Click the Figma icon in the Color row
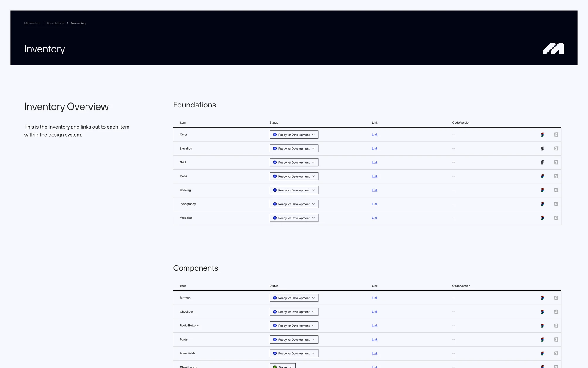588x368 pixels. 542,135
